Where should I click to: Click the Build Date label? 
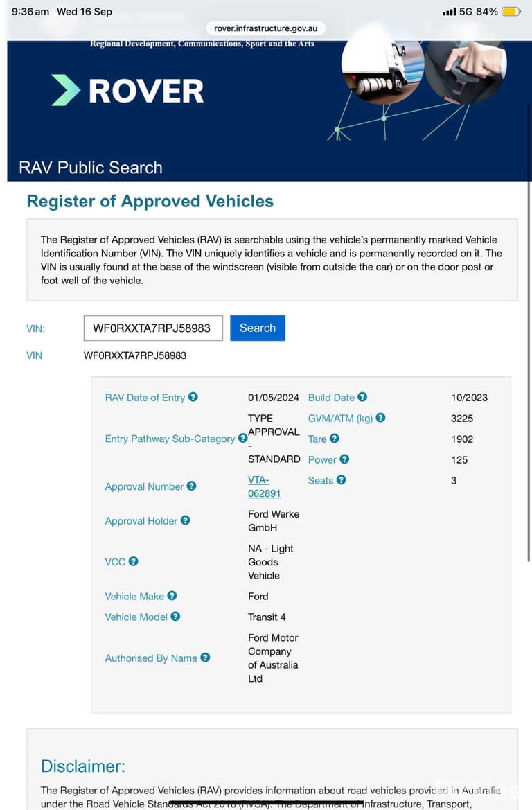(332, 398)
